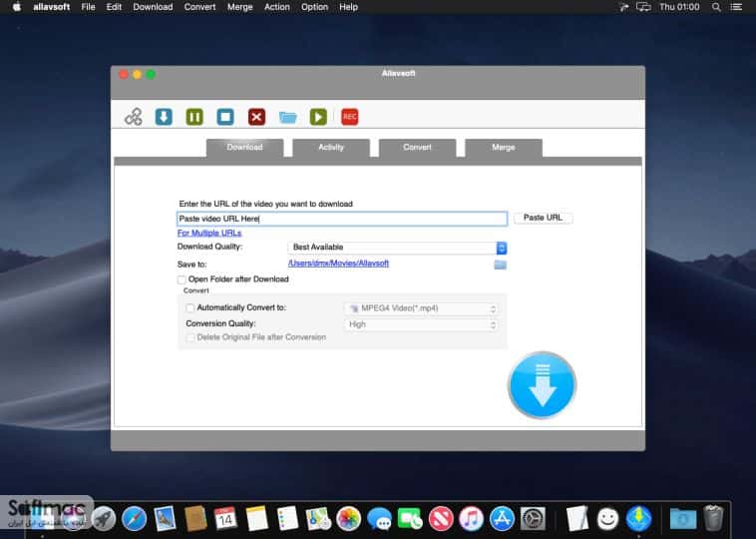
Task: Open Messages in the dock
Action: [x=379, y=519]
